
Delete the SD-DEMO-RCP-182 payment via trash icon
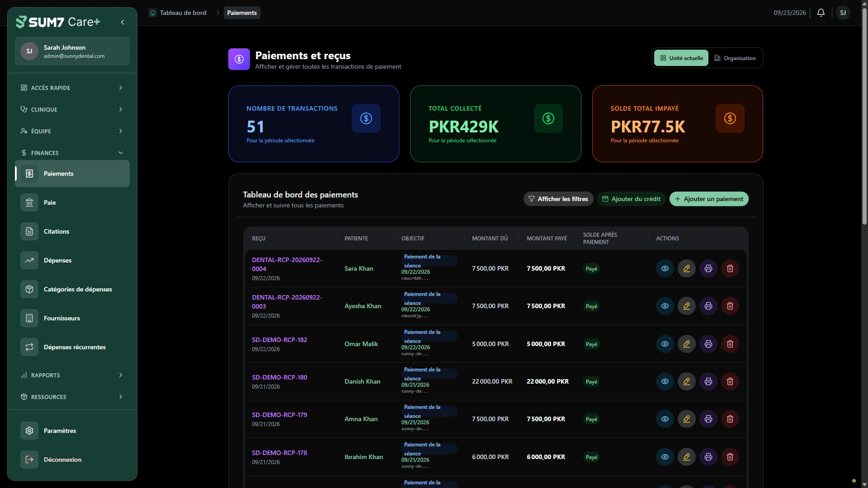(x=730, y=344)
